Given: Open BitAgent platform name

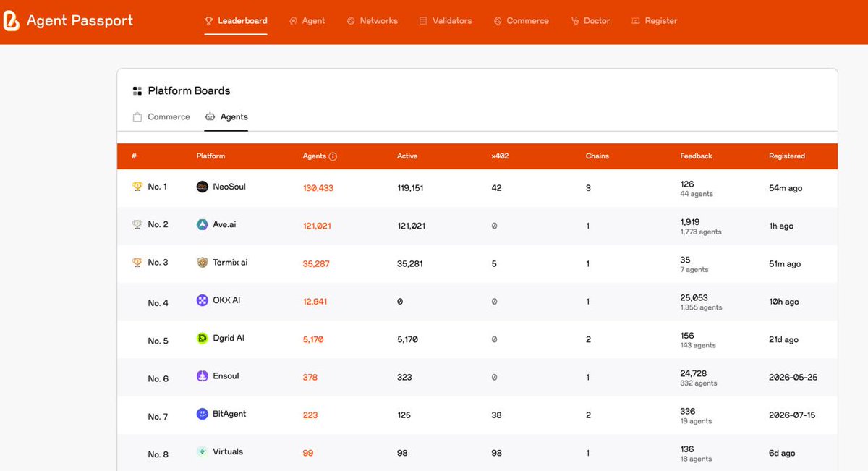Looking at the screenshot, I should tap(229, 414).
